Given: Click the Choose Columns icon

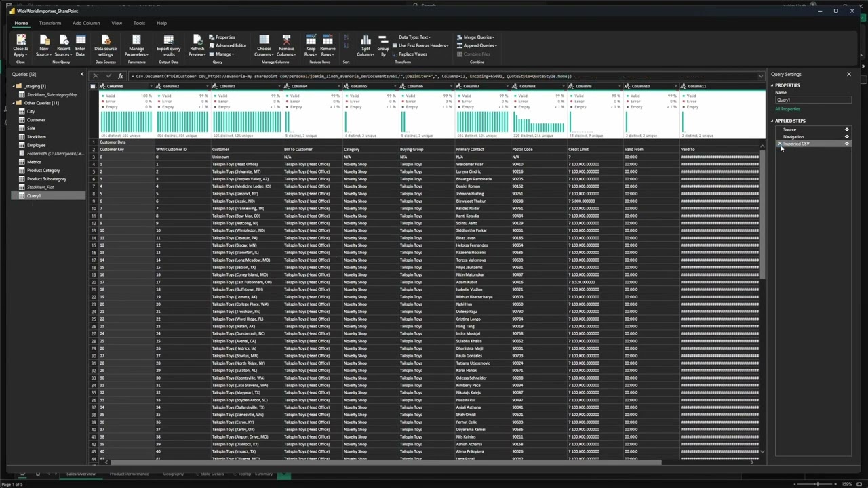Looking at the screenshot, I should [x=264, y=41].
